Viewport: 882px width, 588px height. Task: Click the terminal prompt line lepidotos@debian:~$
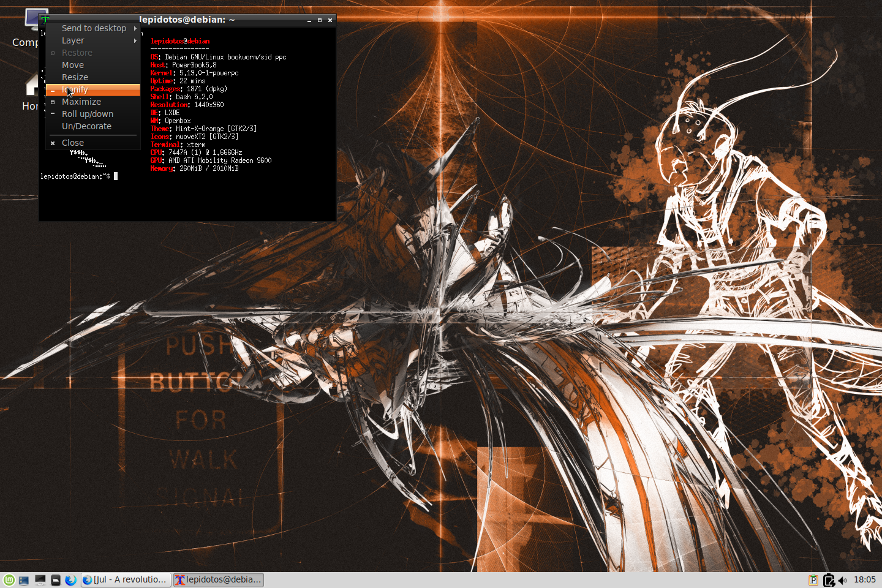[x=75, y=176]
